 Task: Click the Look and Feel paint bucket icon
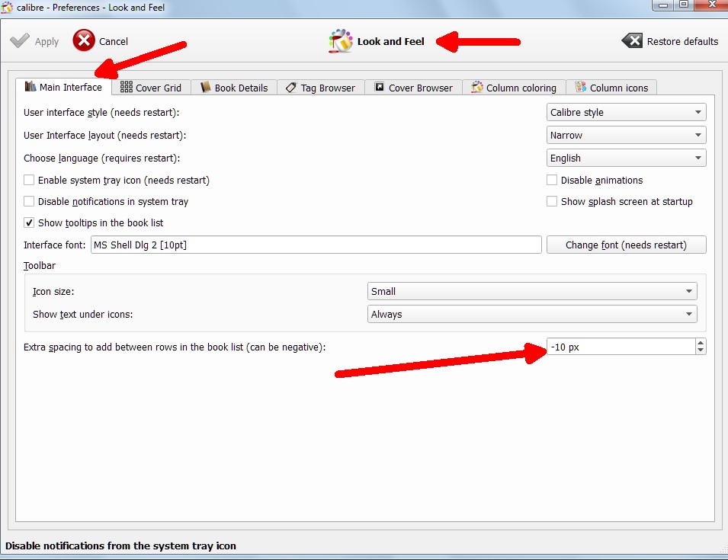point(341,41)
